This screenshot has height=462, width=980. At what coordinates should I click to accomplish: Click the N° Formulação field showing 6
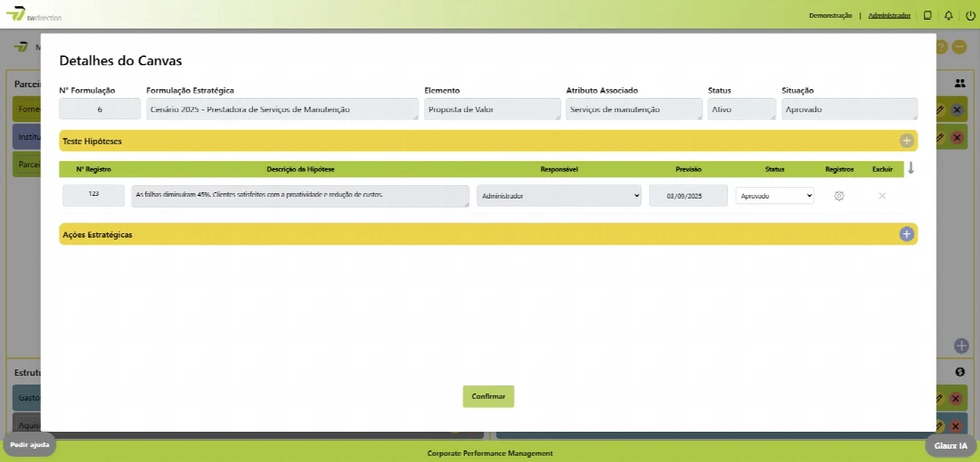100,109
